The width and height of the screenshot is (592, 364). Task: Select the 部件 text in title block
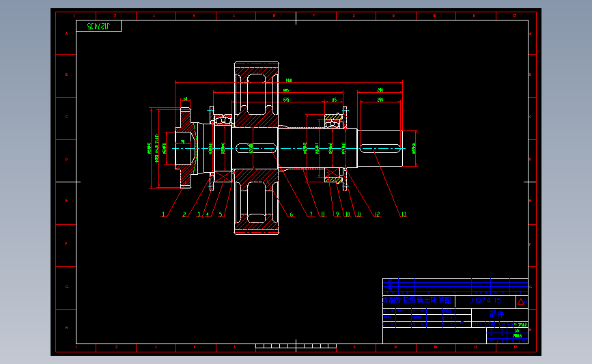pyautogui.click(x=497, y=313)
